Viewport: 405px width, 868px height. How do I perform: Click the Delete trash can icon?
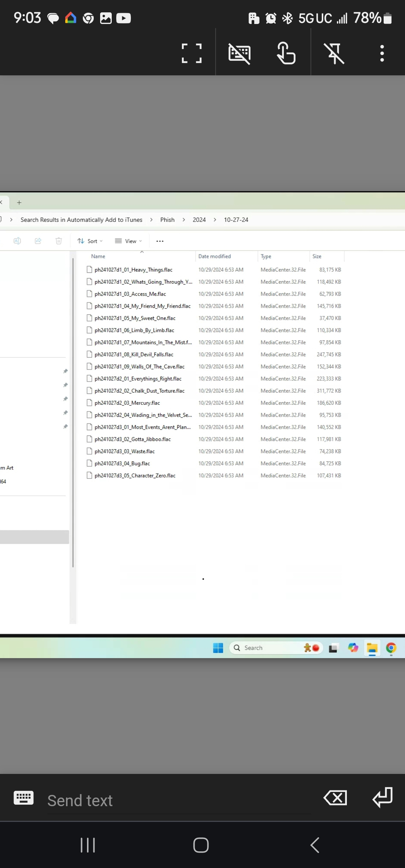point(58,241)
